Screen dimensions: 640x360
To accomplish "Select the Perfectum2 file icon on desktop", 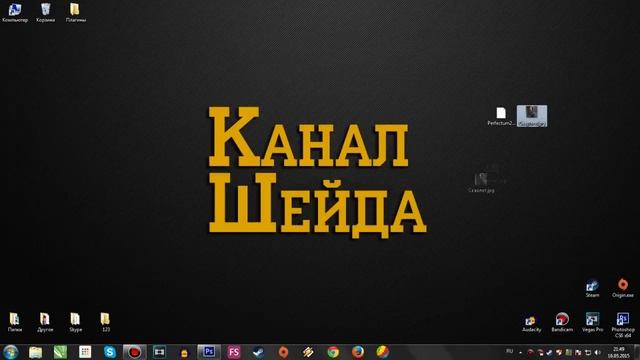I will pos(501,116).
